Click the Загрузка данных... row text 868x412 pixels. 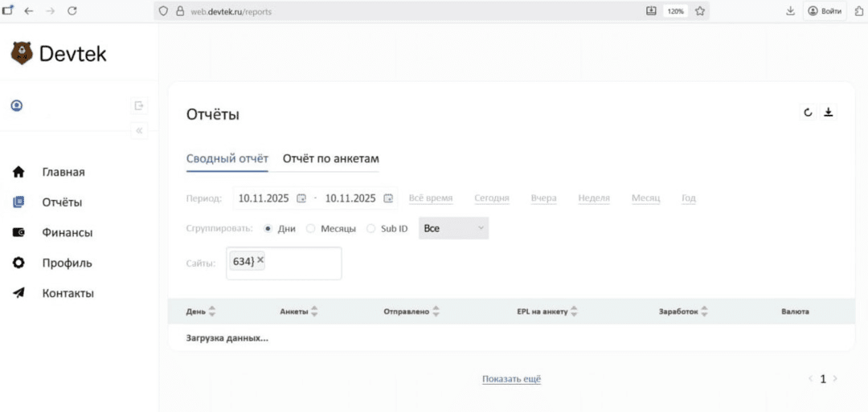pos(227,338)
